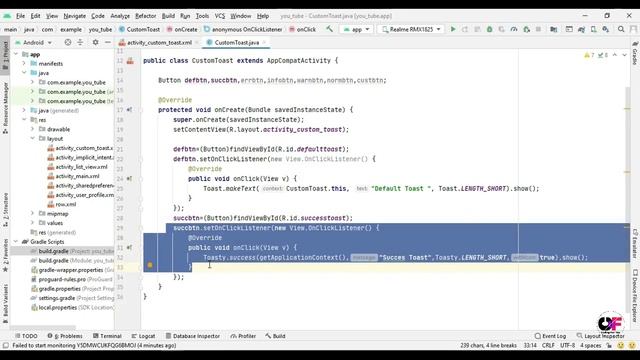The image size is (640, 360).
Task: Collapse the Gradle Scripts node
Action: [x=16, y=242]
